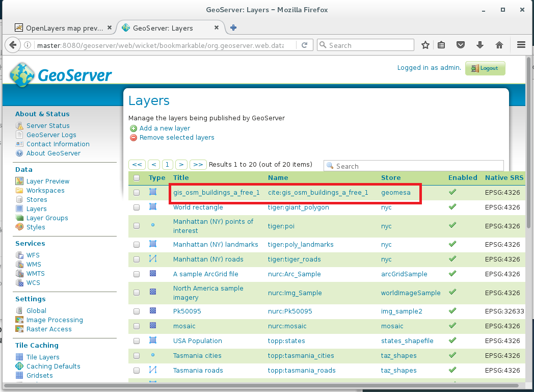The height and width of the screenshot is (392, 534).
Task: Click the Layer Preview icon under Data
Action: pos(19,181)
